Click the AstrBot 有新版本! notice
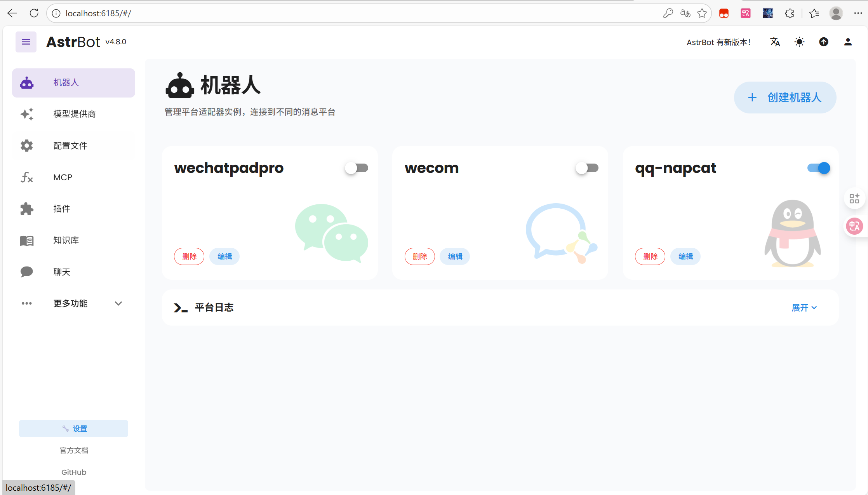 [x=718, y=42]
